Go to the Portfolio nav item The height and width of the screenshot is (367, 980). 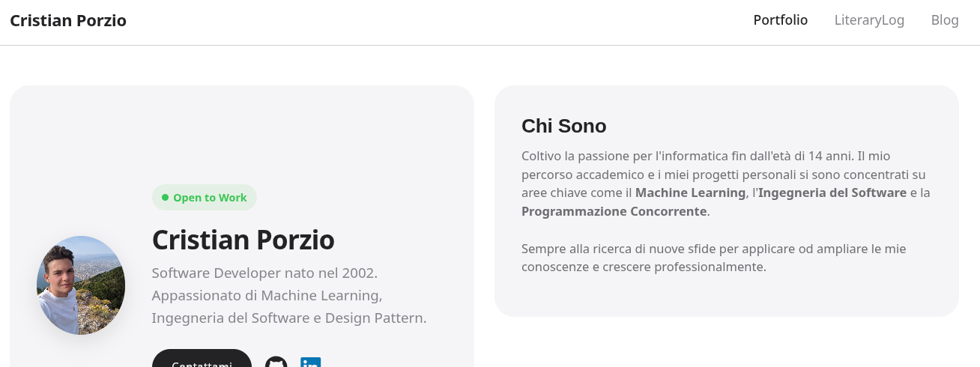tap(780, 20)
